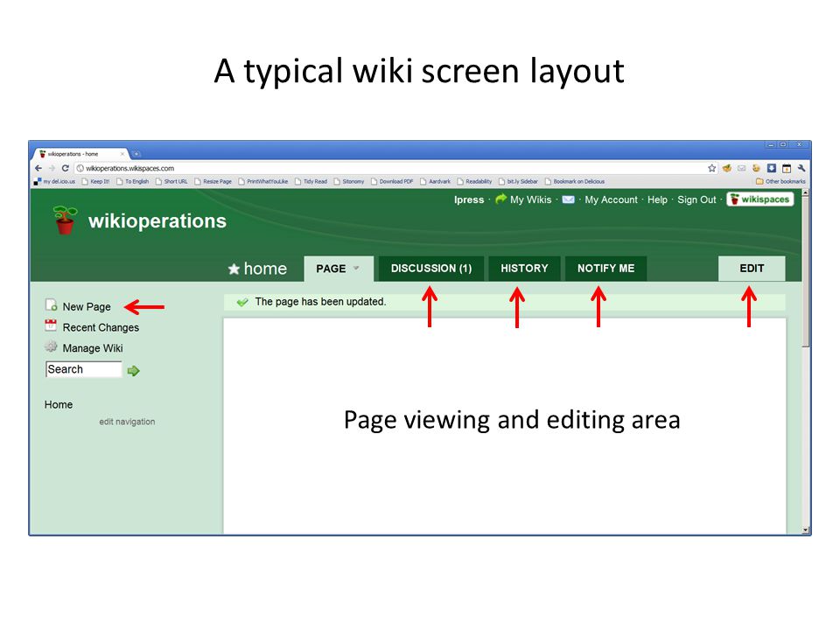
Task: Close the wikioperations - home tab
Action: click(x=122, y=154)
